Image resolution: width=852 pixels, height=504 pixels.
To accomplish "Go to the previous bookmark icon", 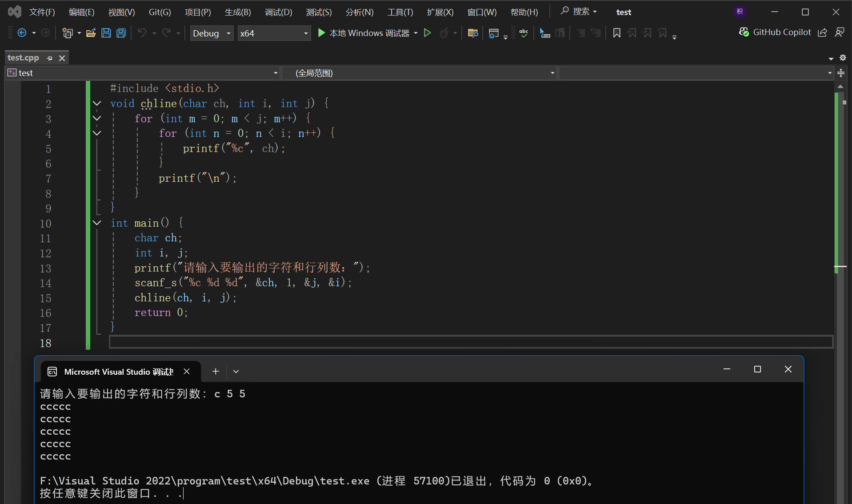I will point(632,33).
